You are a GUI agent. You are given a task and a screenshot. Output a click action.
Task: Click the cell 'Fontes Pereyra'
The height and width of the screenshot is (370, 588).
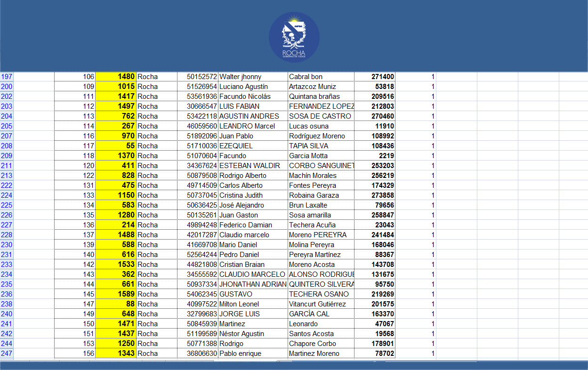coord(321,185)
